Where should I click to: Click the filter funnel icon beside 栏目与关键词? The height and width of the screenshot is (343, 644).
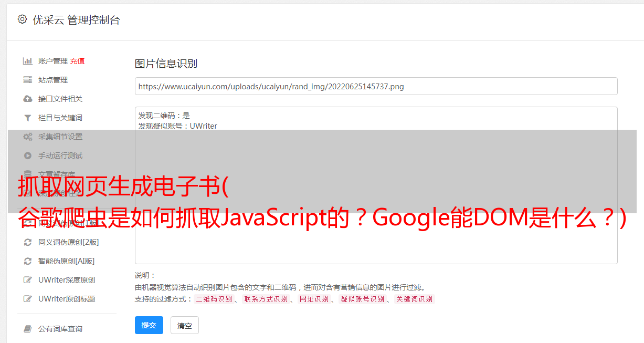click(28, 118)
